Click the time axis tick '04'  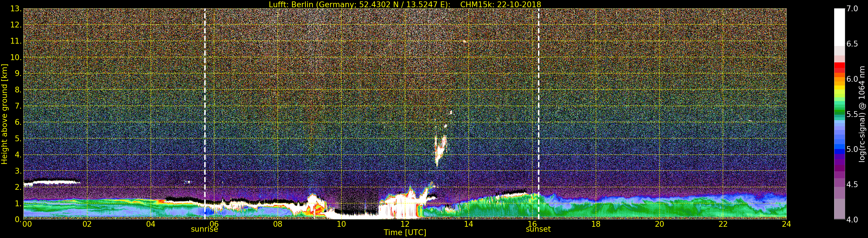coord(151,224)
